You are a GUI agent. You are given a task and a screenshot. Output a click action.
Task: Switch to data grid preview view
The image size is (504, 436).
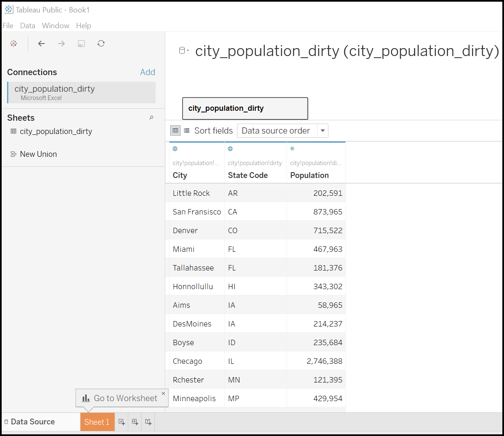click(176, 131)
